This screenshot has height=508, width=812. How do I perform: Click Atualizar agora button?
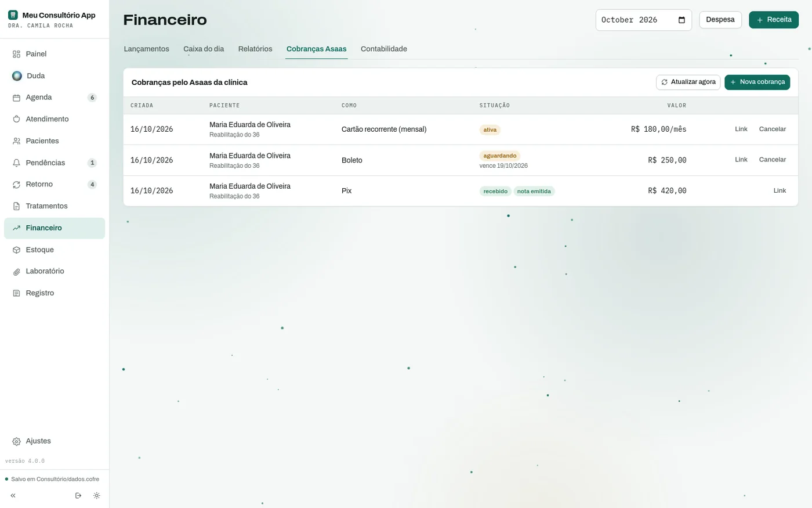coord(688,82)
